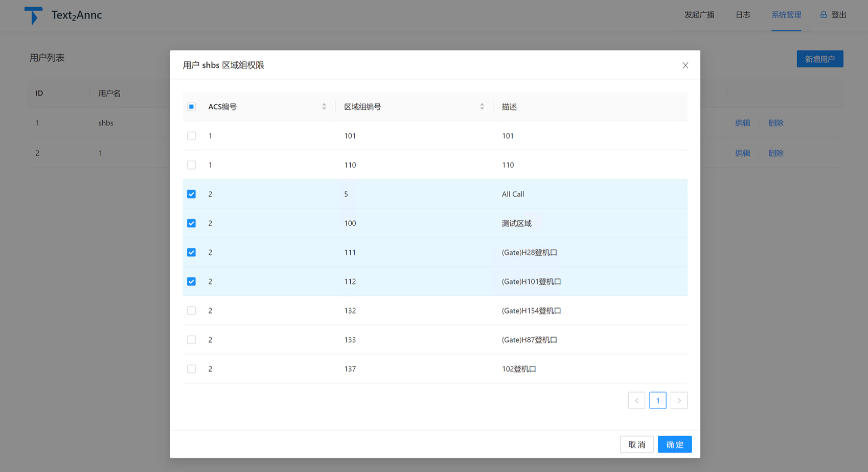
Task: Uncheck the 测试区域 row checkbox
Action: pyautogui.click(x=191, y=223)
